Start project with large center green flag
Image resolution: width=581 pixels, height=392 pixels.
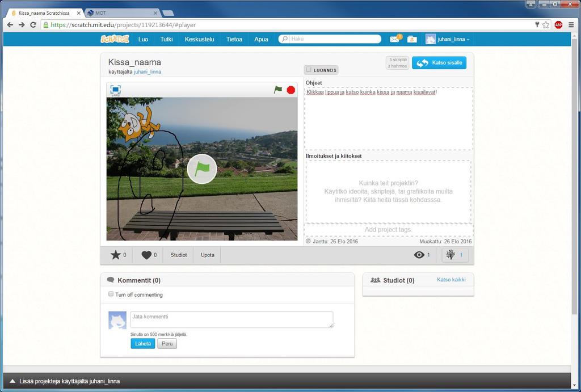(x=201, y=169)
